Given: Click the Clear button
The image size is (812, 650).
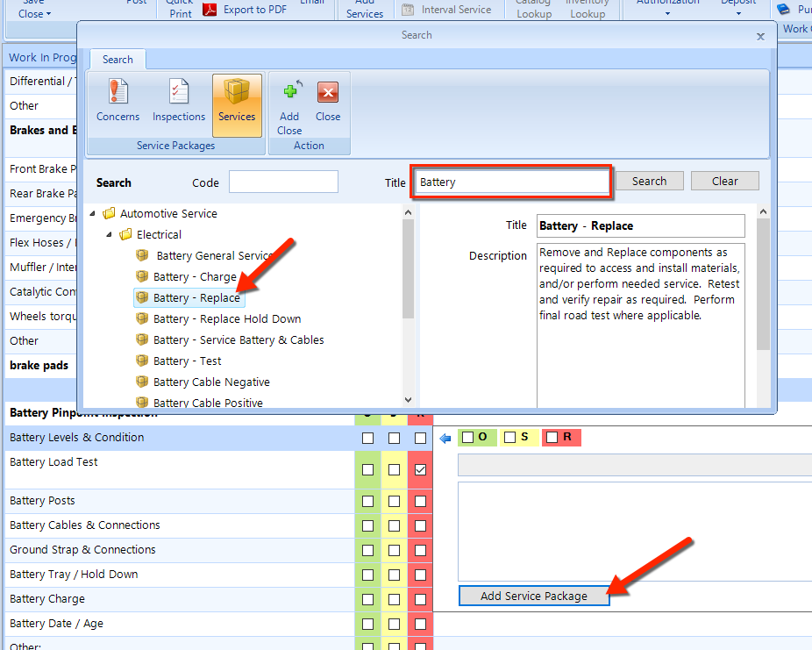Looking at the screenshot, I should pyautogui.click(x=724, y=181).
